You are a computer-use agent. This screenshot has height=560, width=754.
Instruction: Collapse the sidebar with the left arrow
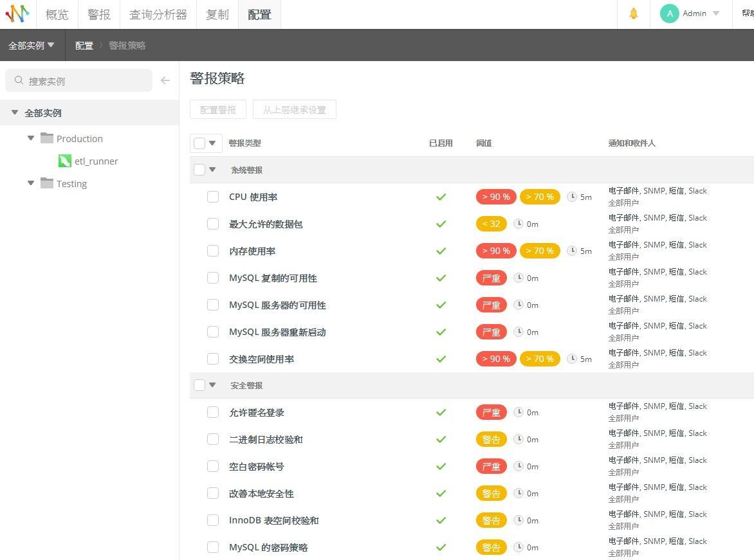(x=165, y=80)
